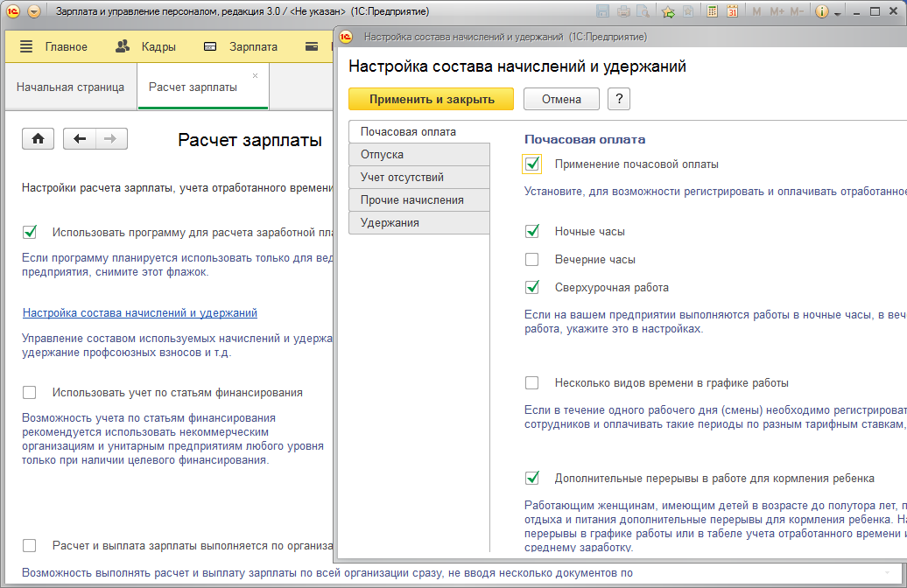Open the help question mark button

tap(619, 99)
